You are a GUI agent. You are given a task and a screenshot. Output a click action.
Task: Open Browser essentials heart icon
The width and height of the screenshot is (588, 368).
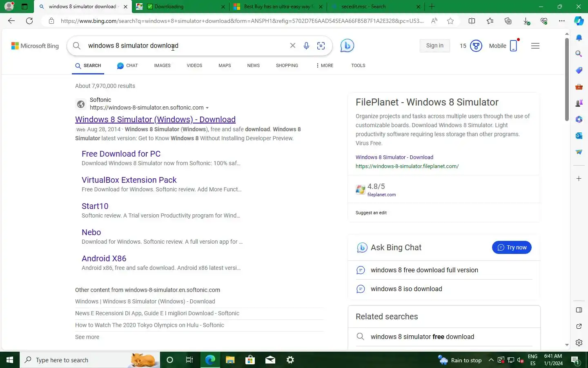tap(544, 21)
